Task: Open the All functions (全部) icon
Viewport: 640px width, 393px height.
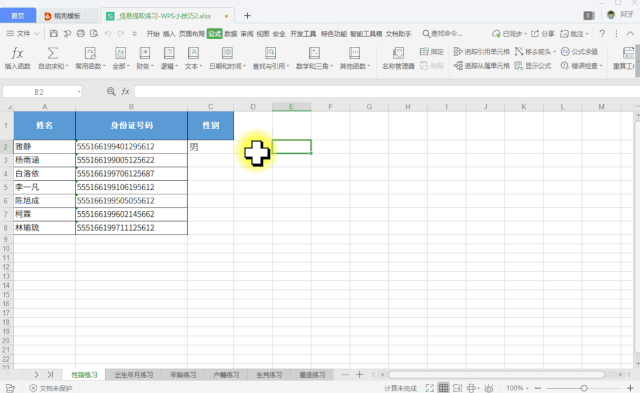Action: pyautogui.click(x=120, y=53)
